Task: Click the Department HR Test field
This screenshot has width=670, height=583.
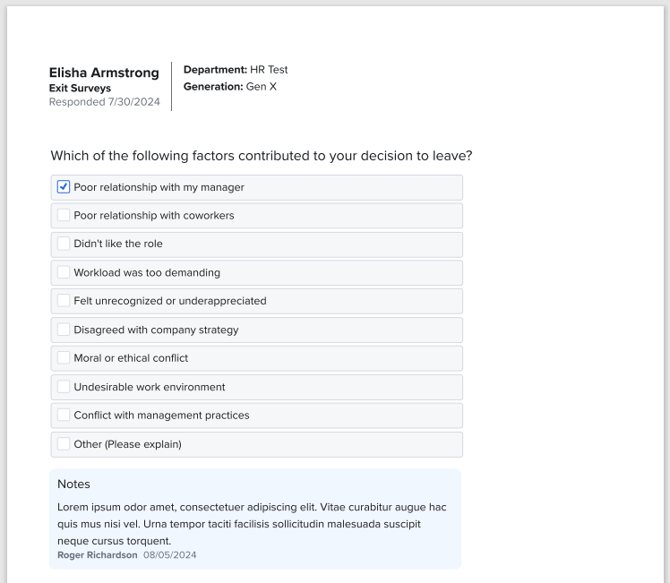Action: coord(235,70)
